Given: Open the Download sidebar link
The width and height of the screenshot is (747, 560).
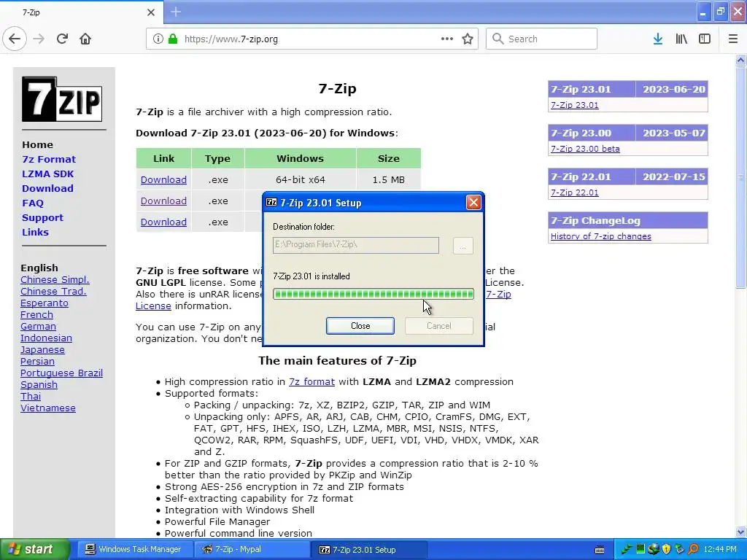Looking at the screenshot, I should click(47, 188).
